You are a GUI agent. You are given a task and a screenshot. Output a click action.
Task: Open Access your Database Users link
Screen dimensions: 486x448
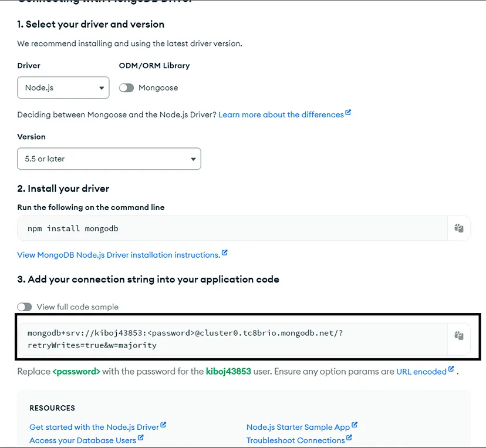tap(83, 440)
